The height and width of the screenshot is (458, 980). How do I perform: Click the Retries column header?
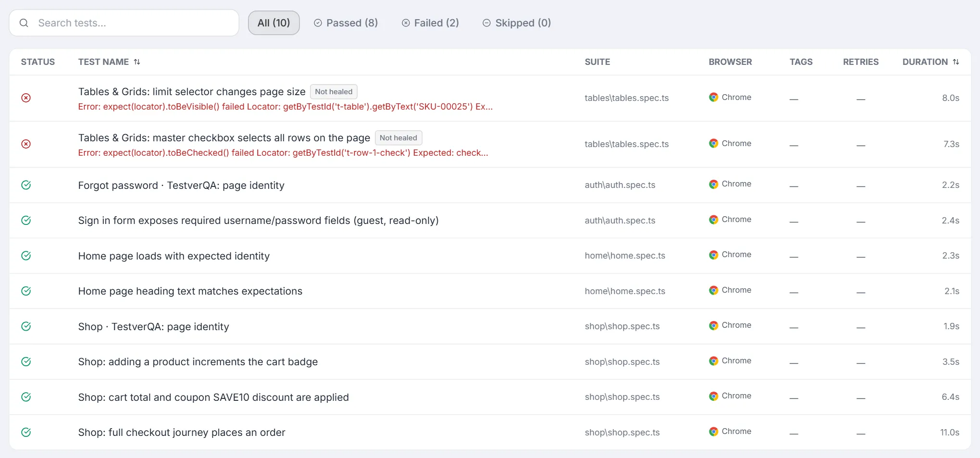coord(861,62)
